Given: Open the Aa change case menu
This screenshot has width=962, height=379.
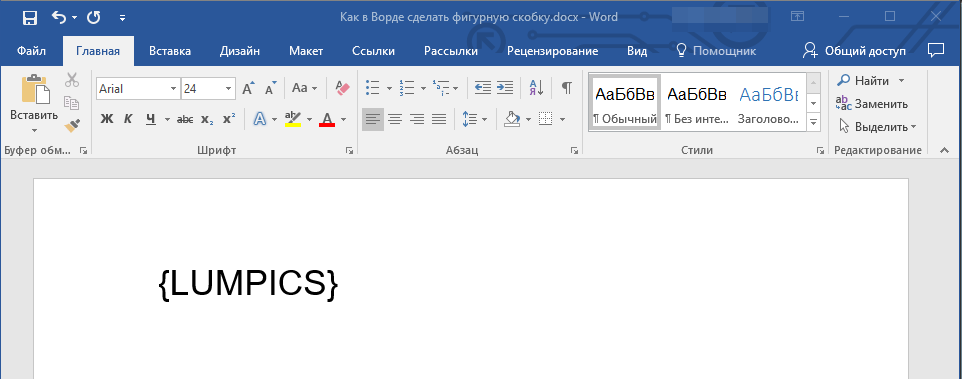Looking at the screenshot, I should click(x=304, y=88).
